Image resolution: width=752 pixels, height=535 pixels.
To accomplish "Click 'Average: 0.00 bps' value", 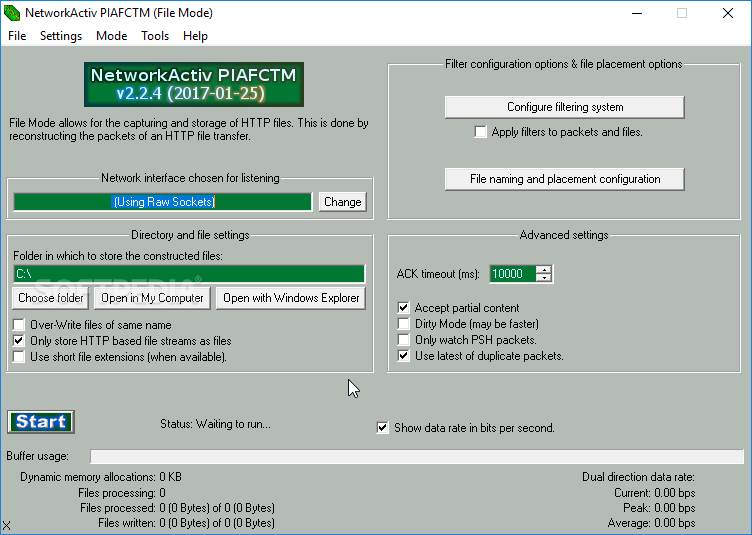I will [651, 523].
